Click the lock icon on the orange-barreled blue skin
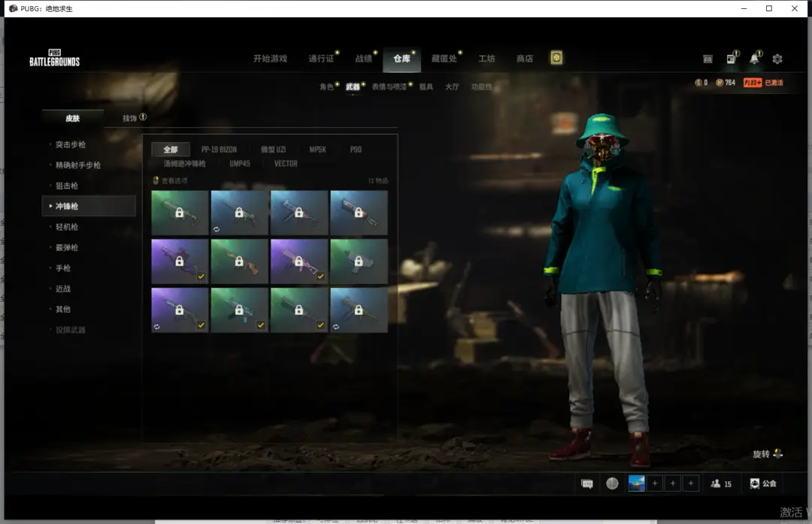Screen dimensions: 812x524 [x=359, y=212]
